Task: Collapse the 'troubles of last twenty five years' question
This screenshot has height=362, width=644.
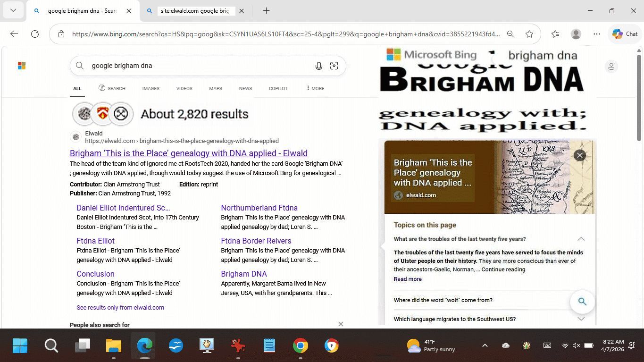Action: (581, 239)
